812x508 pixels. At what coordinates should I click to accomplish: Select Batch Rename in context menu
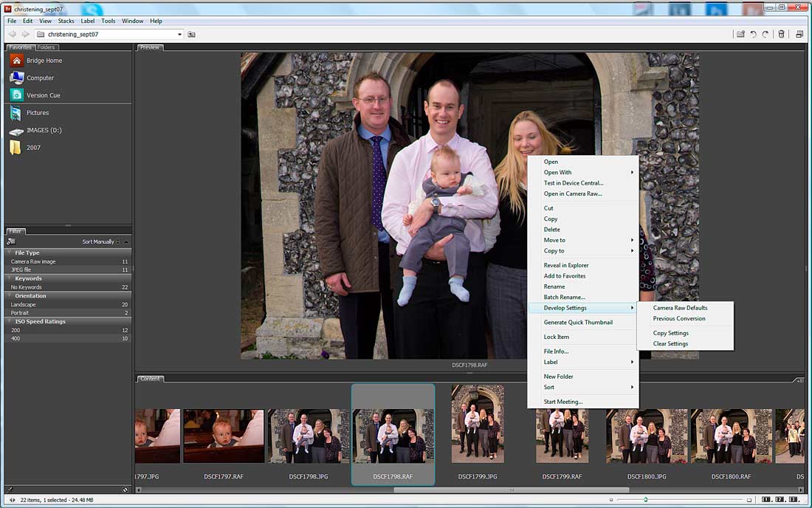click(x=564, y=297)
